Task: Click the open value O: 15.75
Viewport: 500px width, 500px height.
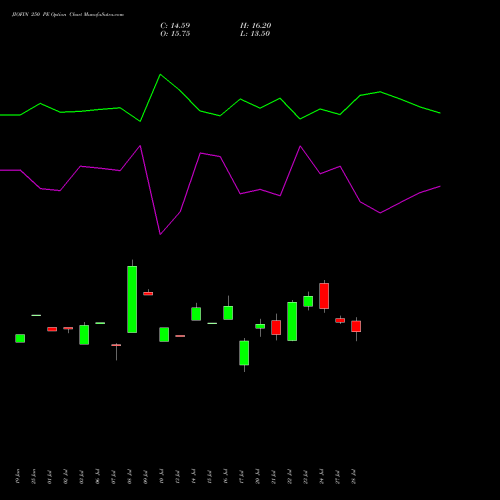Action: pos(175,34)
